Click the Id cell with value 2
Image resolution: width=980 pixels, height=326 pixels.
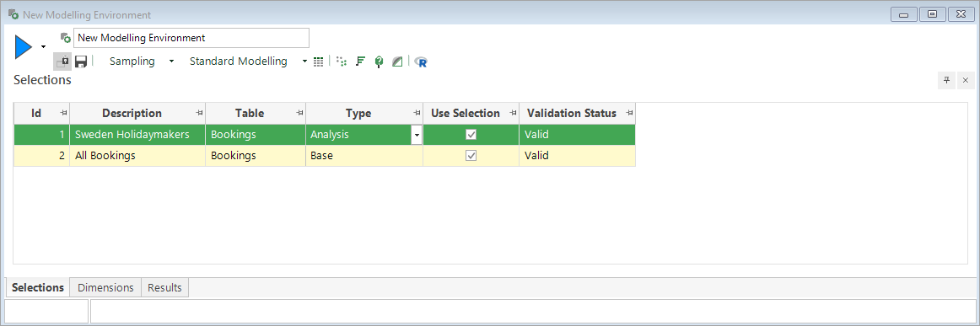pos(42,156)
